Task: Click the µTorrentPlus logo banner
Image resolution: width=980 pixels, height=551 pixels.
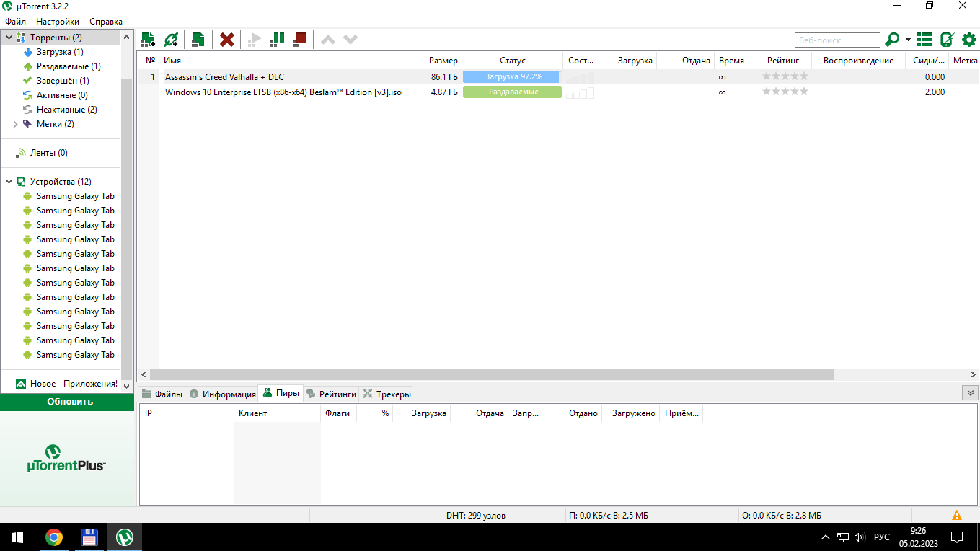Action: [x=66, y=459]
